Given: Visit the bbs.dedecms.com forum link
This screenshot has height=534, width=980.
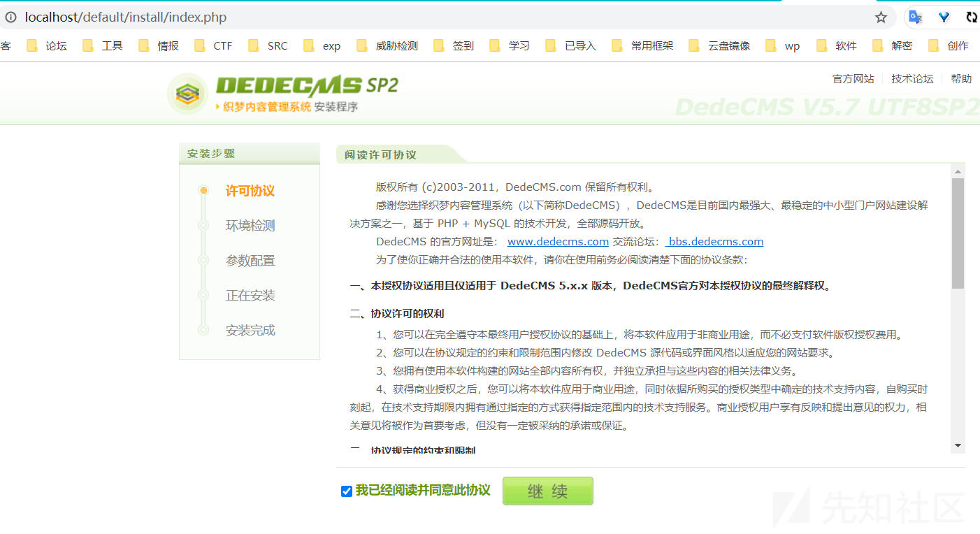Looking at the screenshot, I should click(x=714, y=241).
